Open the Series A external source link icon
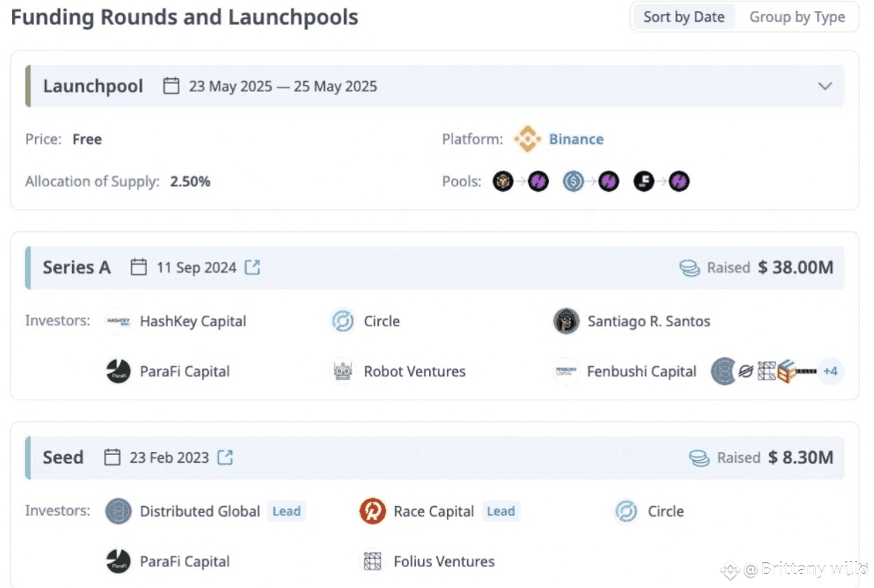Viewport: 874px width, 588px height. [x=252, y=267]
